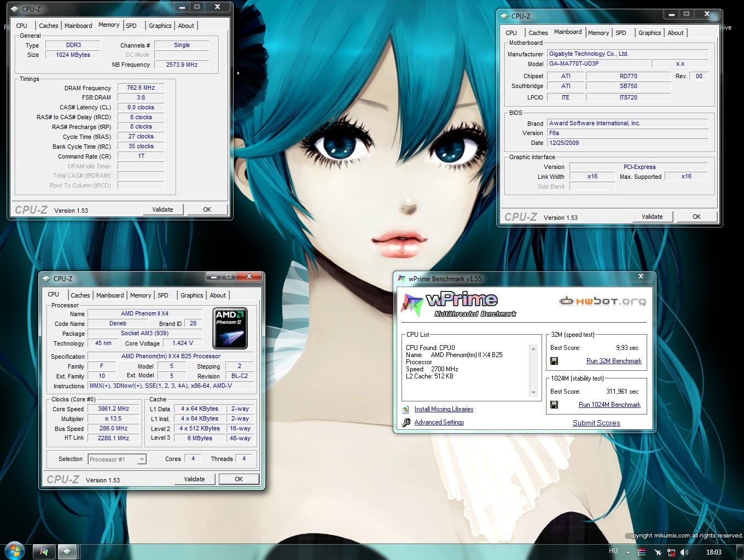Viewport: 744px width, 560px height.
Task: Open Memory tab in bottom CPU-Z window
Action: [x=141, y=295]
